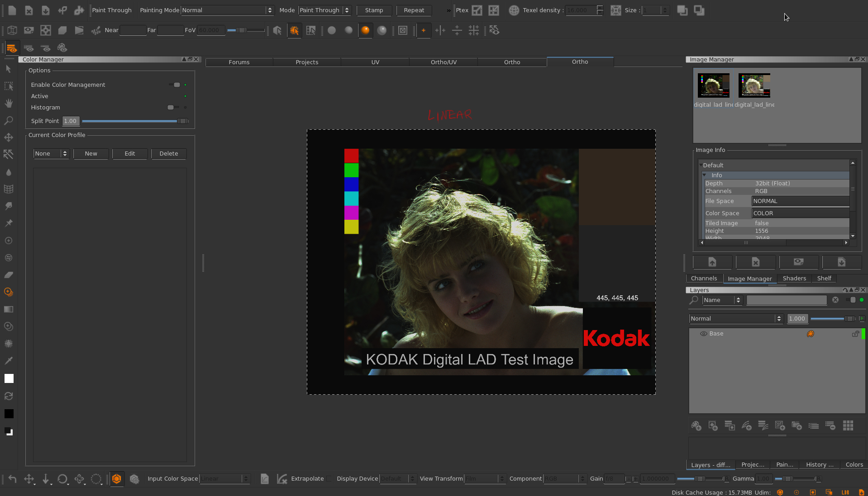The width and height of the screenshot is (868, 496).
Task: Select the orange lit shading sphere
Action: (365, 30)
